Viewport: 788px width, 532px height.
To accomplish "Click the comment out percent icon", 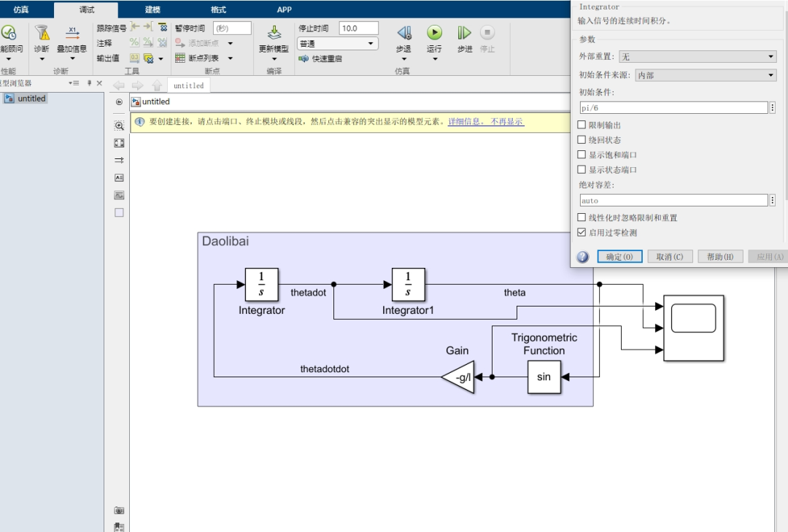I will pos(134,43).
